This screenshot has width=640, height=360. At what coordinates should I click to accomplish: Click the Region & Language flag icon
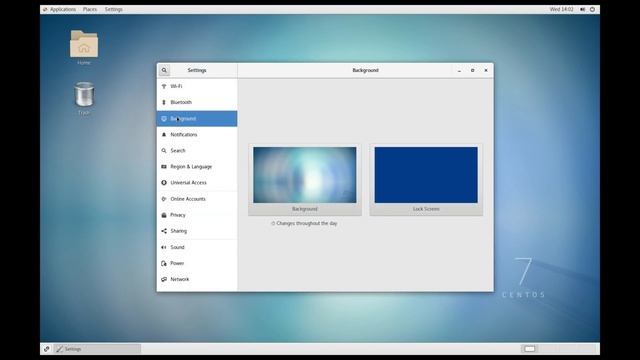[164, 167]
